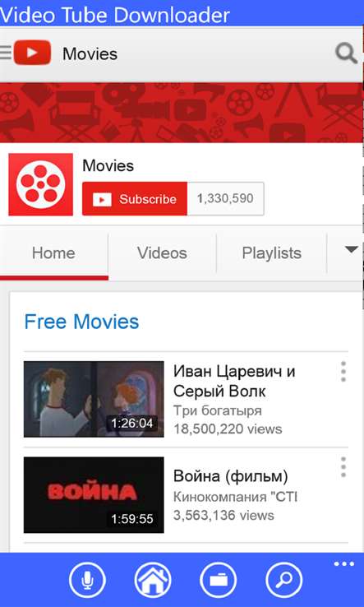The image size is (364, 607).
Task: Open options menu for Иван Царевич video
Action: point(343,372)
